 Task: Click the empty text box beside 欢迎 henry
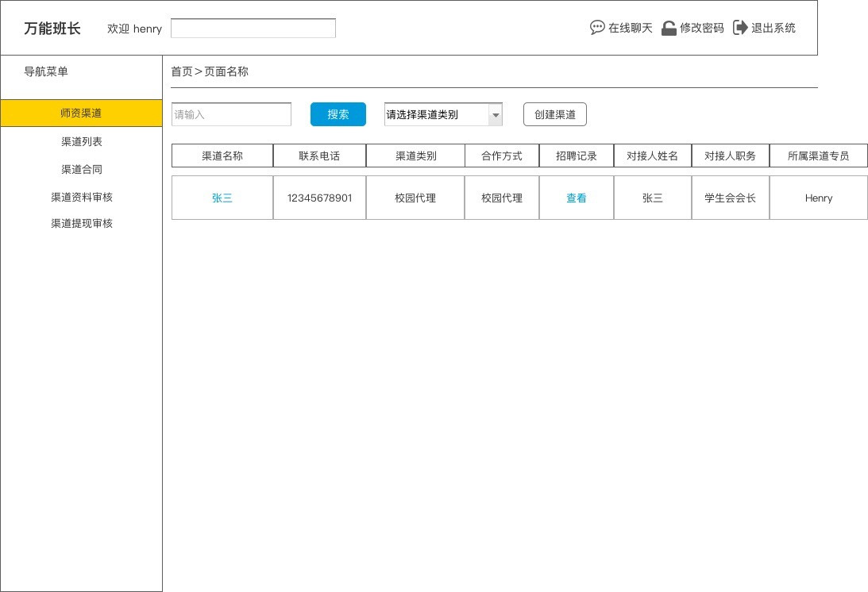pyautogui.click(x=253, y=29)
